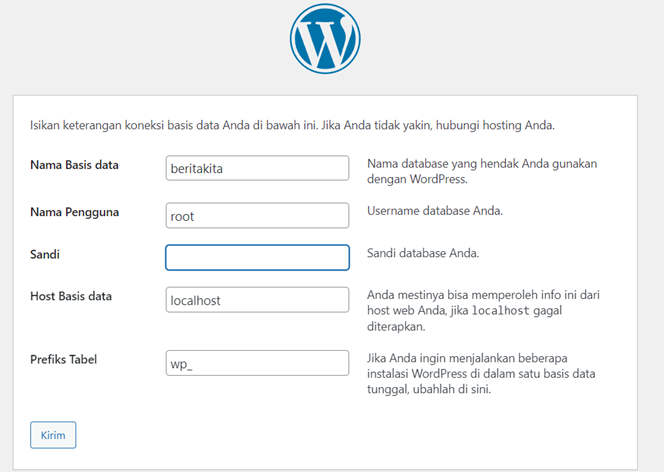Click the empty Sandi password field
664x472 pixels.
tap(257, 257)
